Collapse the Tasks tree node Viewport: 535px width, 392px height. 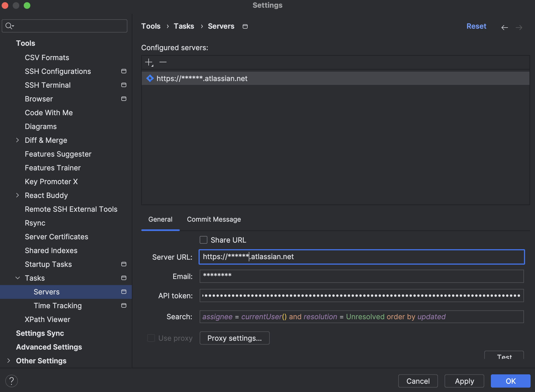click(18, 278)
